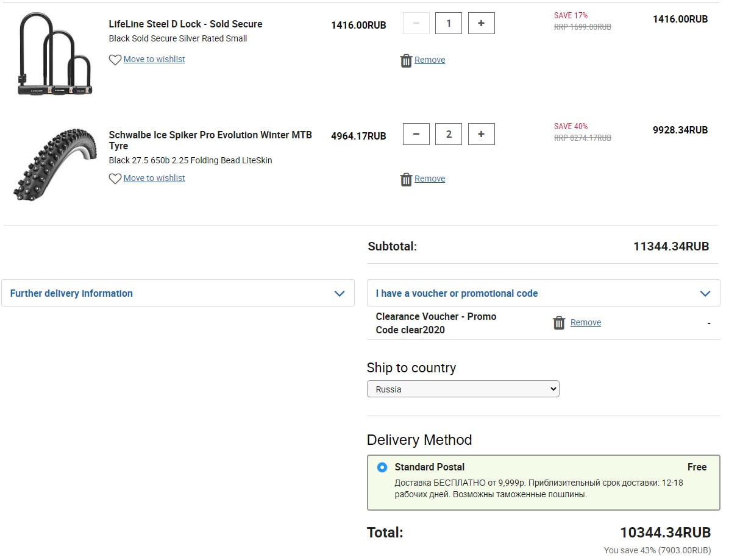Image resolution: width=740 pixels, height=560 pixels.
Task: Click the heart icon for LifeLine Steel D Lock
Action: tap(115, 60)
